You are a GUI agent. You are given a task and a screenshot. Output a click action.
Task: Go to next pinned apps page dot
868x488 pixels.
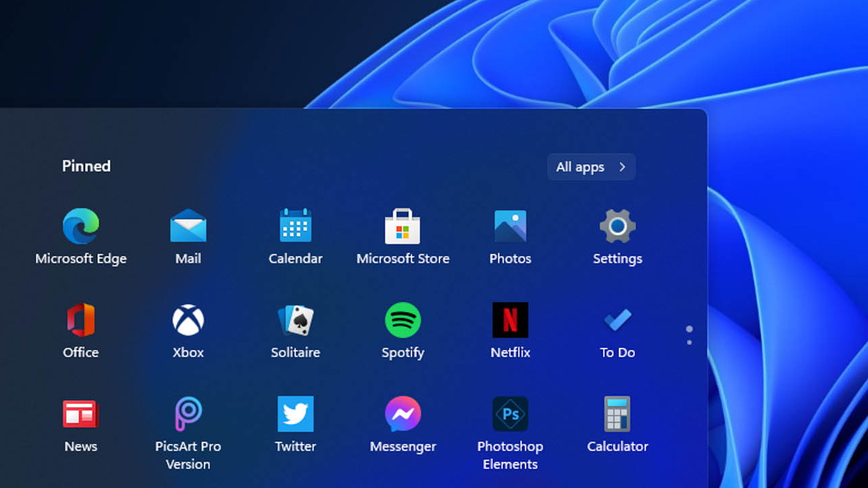[690, 342]
